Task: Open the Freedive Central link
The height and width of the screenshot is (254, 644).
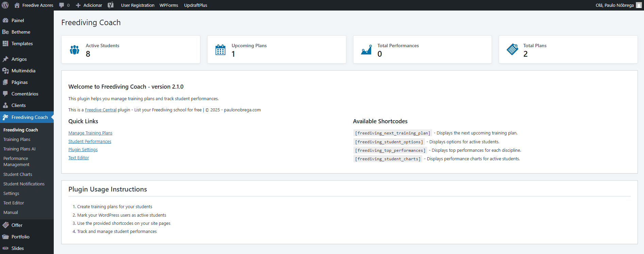Action: (x=101, y=110)
